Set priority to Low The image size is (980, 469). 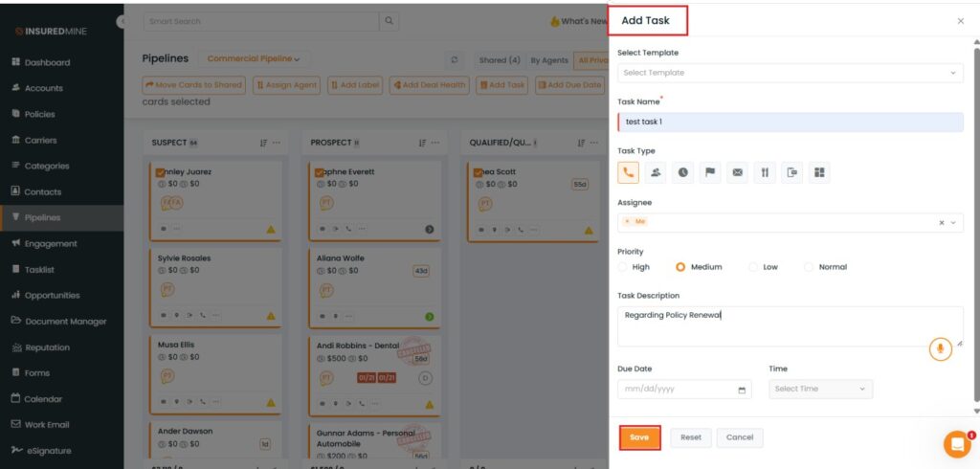pos(754,267)
